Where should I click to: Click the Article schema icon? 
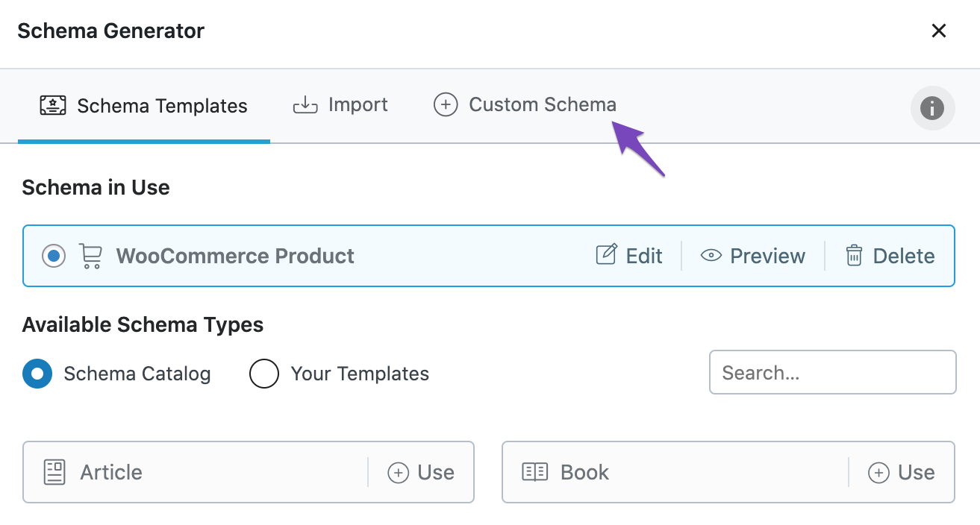[54, 472]
